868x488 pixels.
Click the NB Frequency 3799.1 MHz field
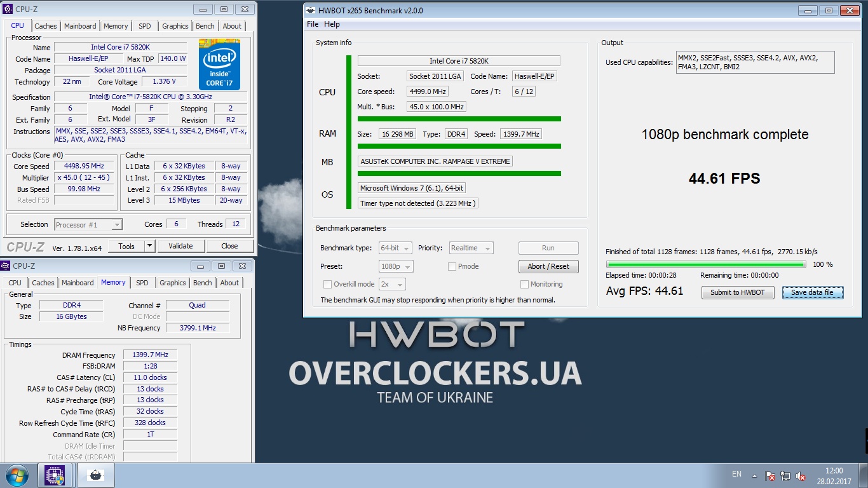[x=198, y=328]
